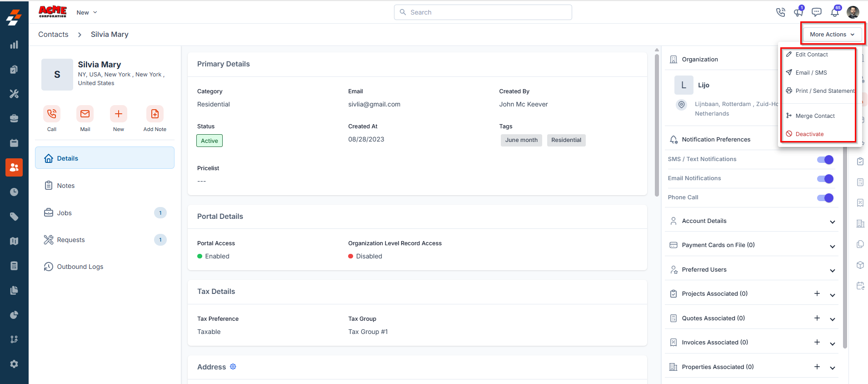Image resolution: width=868 pixels, height=384 pixels.
Task: Click the Fieldproxy app logo
Action: 14,17
